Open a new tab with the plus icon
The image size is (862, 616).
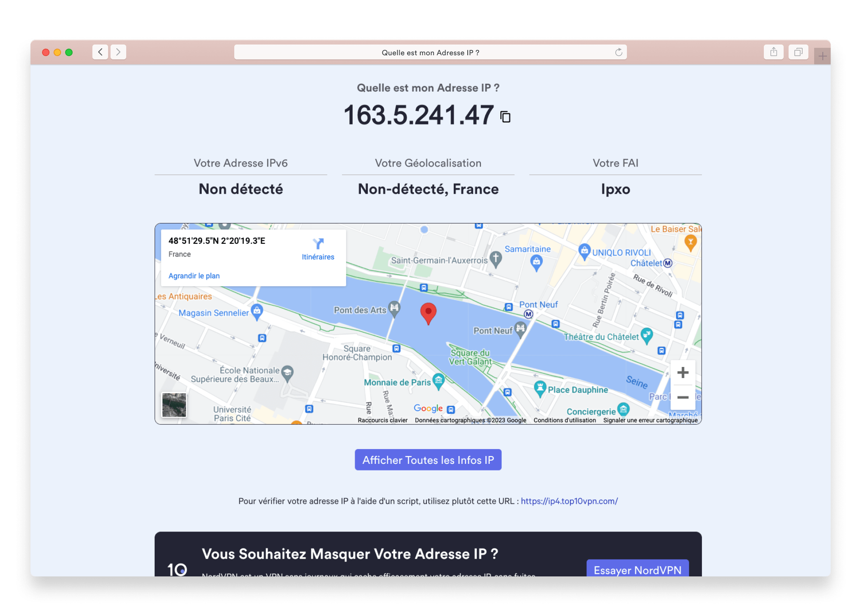coord(822,56)
